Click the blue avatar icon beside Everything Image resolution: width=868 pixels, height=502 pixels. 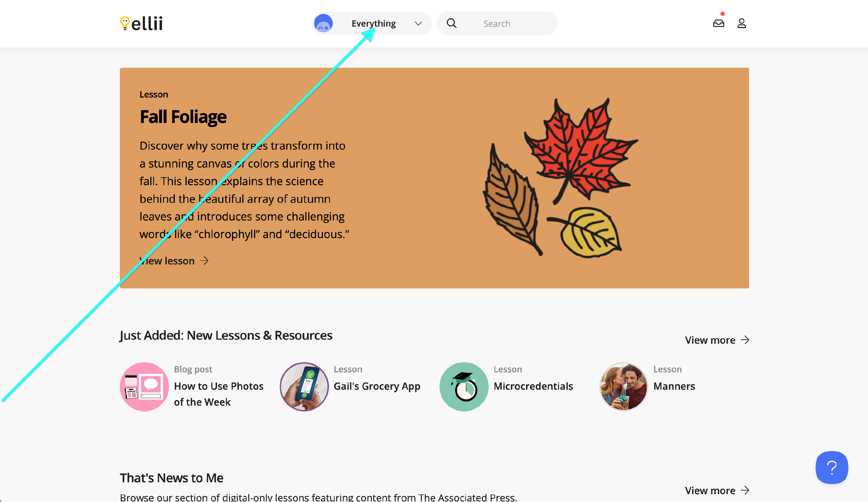pyautogui.click(x=323, y=23)
